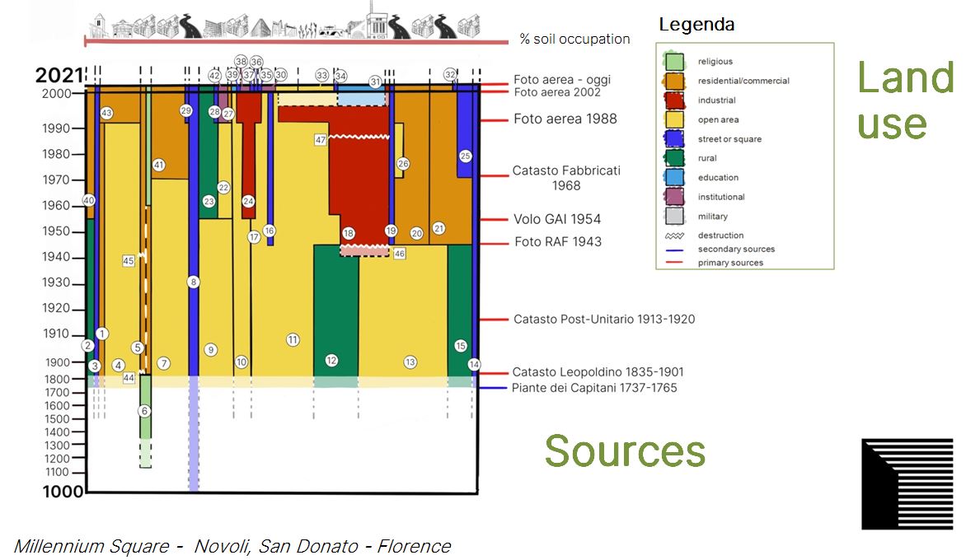Image resolution: width=966 pixels, height=560 pixels.
Task: Click circled marker 15 in the green strip
Action: pyautogui.click(x=460, y=346)
